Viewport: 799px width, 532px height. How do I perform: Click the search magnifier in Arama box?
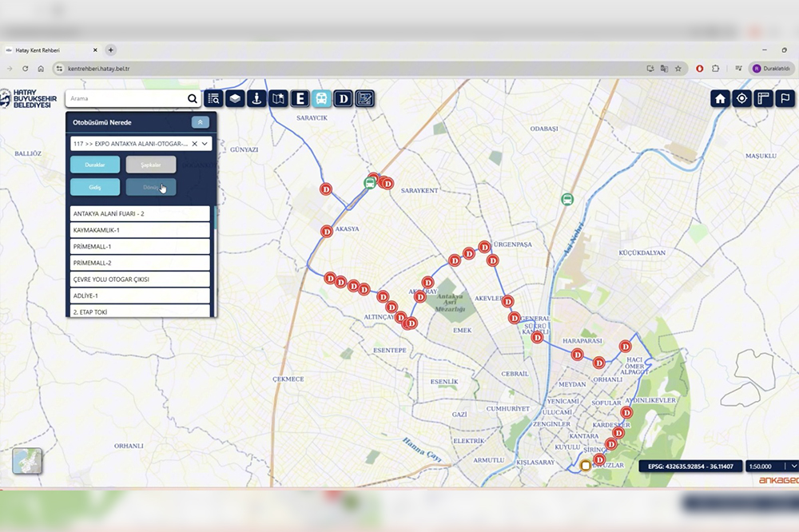pyautogui.click(x=193, y=99)
